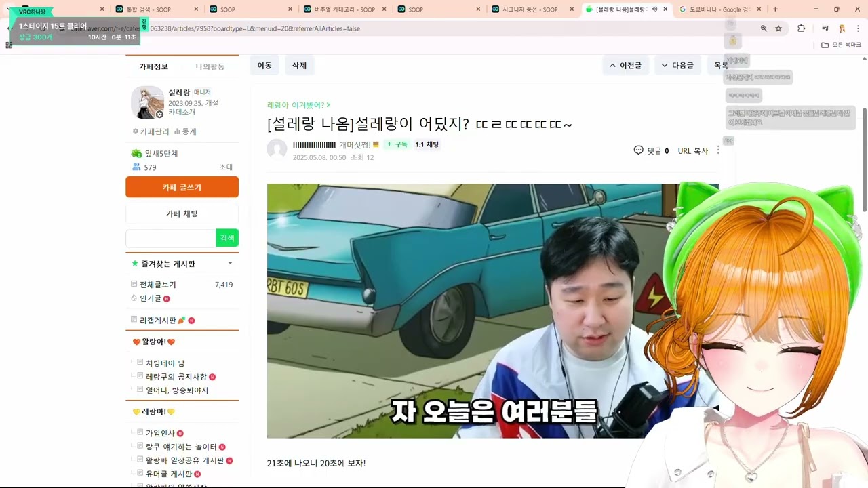Click the post author's profile avatar
The width and height of the screenshot is (868, 488).
pyautogui.click(x=277, y=149)
